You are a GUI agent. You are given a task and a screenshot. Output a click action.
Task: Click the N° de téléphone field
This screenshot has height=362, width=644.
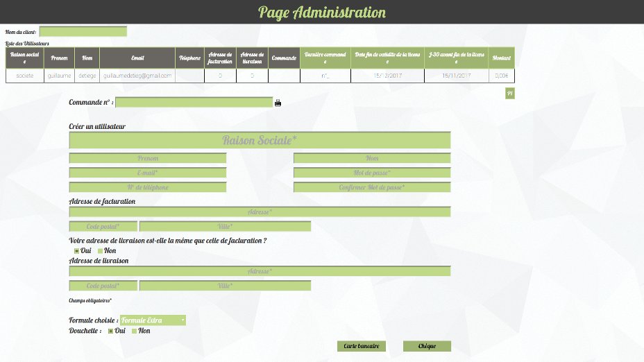(147, 187)
